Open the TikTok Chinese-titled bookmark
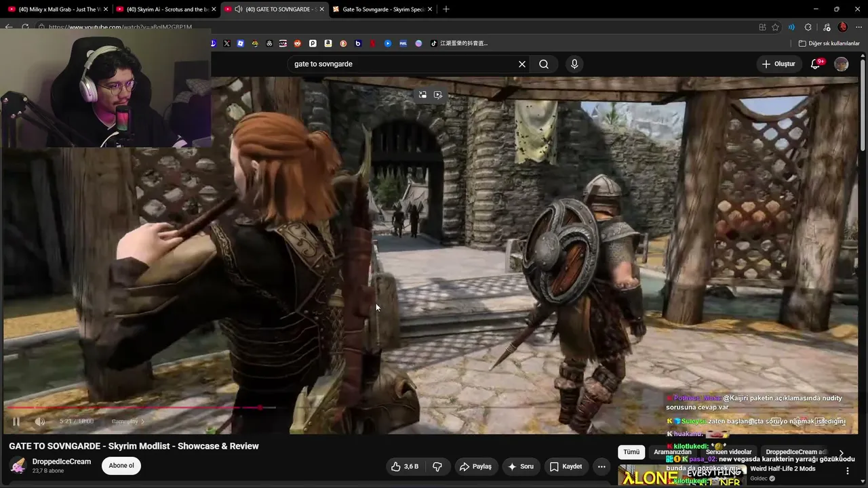Viewport: 868px width, 488px height. tap(459, 43)
